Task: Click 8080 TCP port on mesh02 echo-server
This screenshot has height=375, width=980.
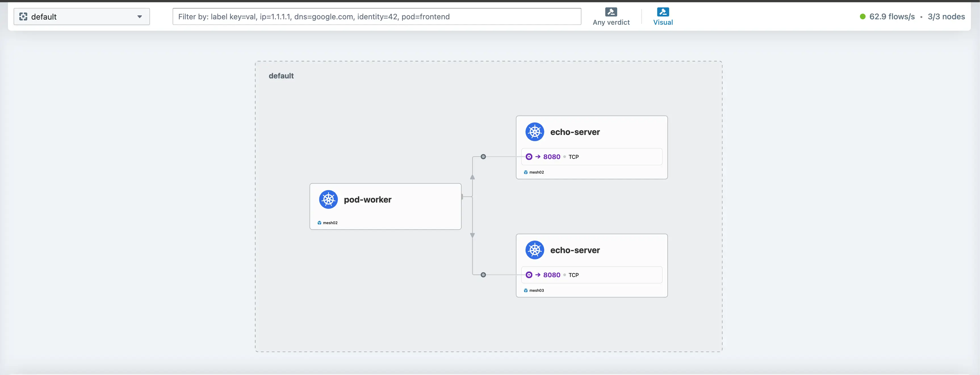Action: (552, 157)
